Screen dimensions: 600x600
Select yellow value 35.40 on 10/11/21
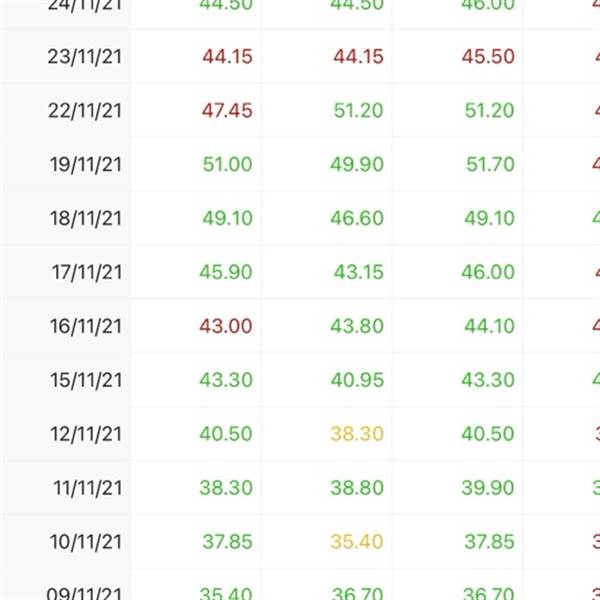click(357, 542)
